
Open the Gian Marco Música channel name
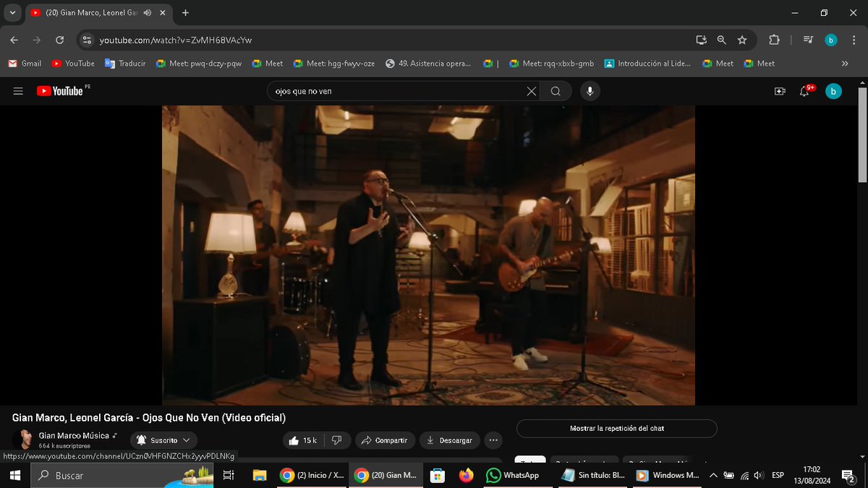(x=74, y=436)
